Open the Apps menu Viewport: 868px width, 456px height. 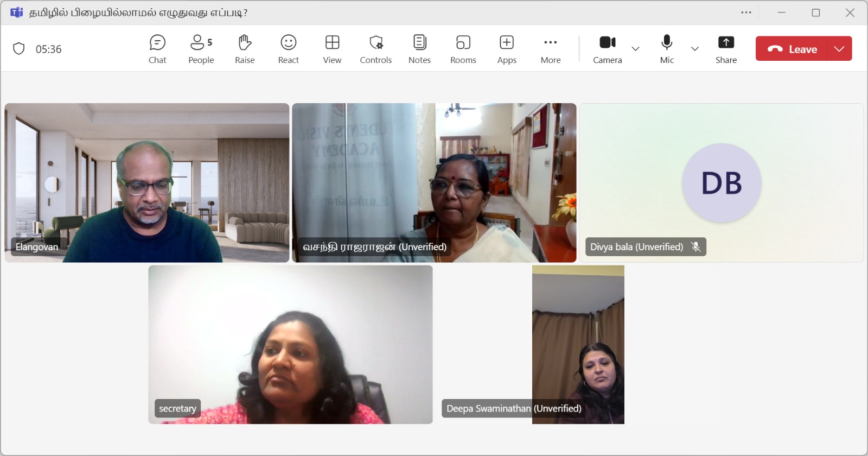click(507, 49)
